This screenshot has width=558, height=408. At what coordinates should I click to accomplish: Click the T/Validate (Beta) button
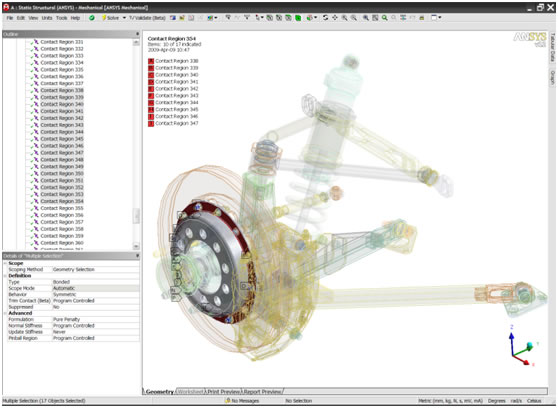[147, 18]
